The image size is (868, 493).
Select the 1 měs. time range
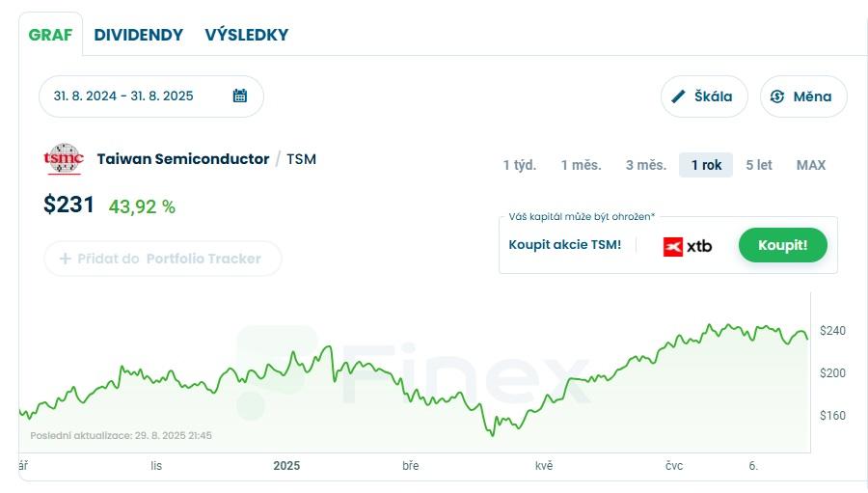tap(581, 165)
